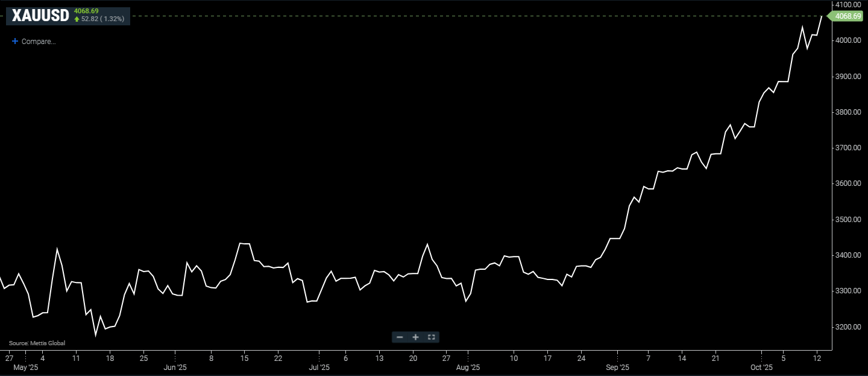The image size is (868, 376).
Task: Click the Aug '25 date label
Action: click(x=467, y=367)
